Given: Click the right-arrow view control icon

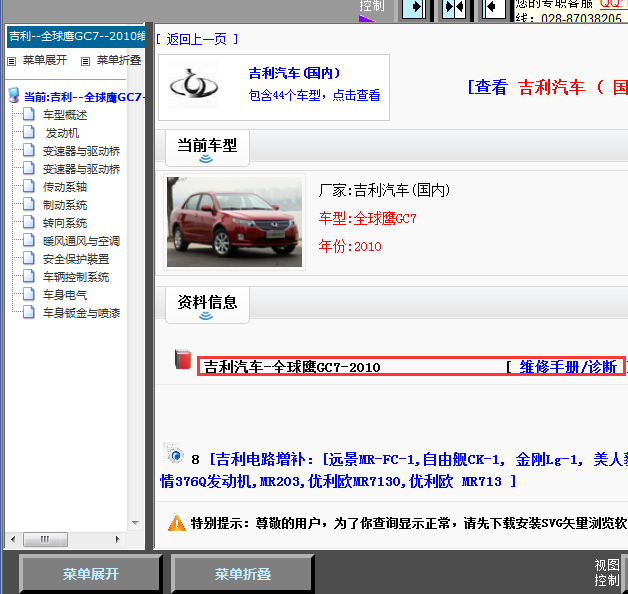Looking at the screenshot, I should tap(414, 8).
